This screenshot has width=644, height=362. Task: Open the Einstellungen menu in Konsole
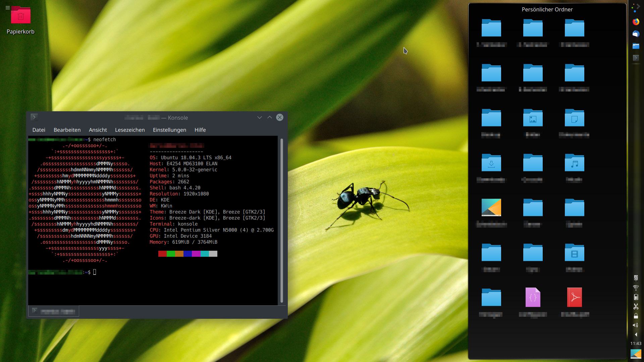(x=169, y=130)
